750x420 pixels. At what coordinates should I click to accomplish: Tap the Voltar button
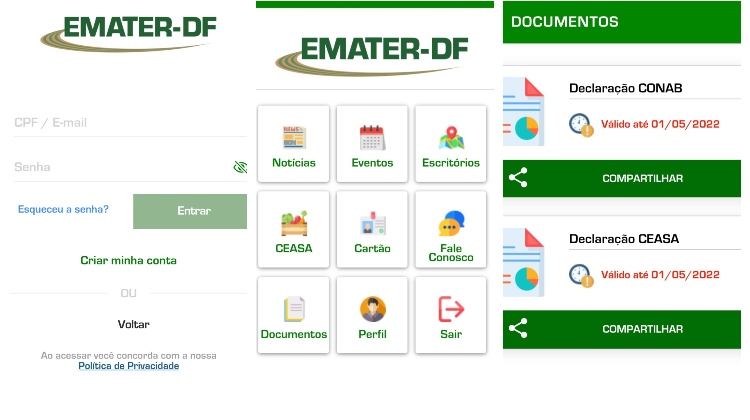coord(133,324)
